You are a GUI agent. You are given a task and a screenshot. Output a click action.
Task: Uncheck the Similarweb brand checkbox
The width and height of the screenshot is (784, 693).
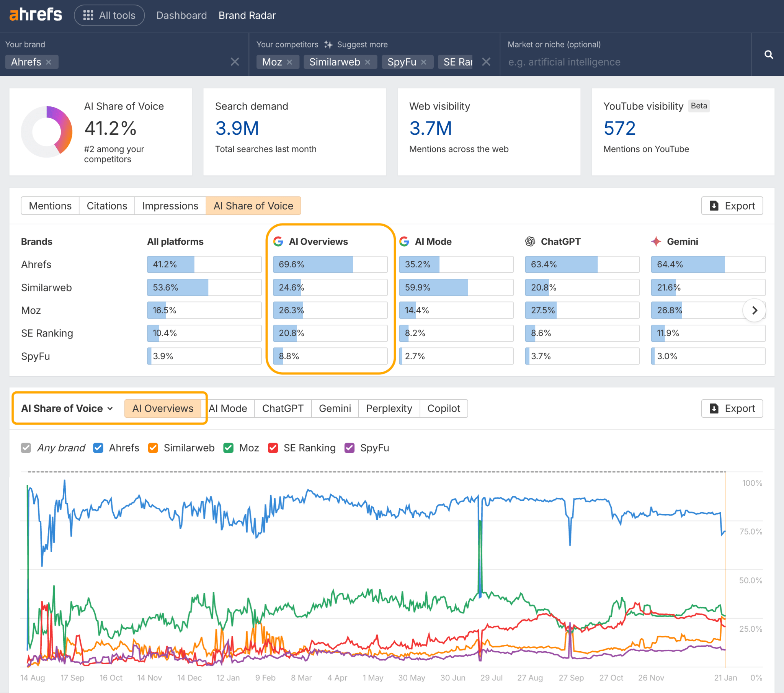[x=153, y=448]
